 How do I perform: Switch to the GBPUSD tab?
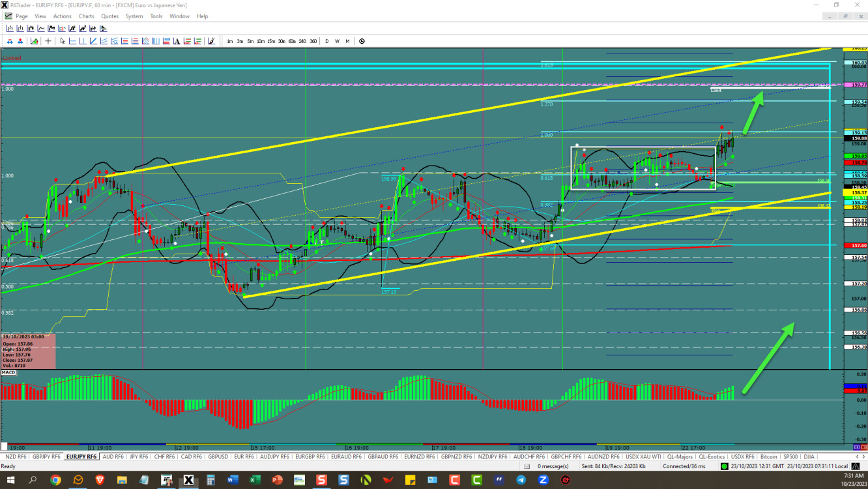217,456
